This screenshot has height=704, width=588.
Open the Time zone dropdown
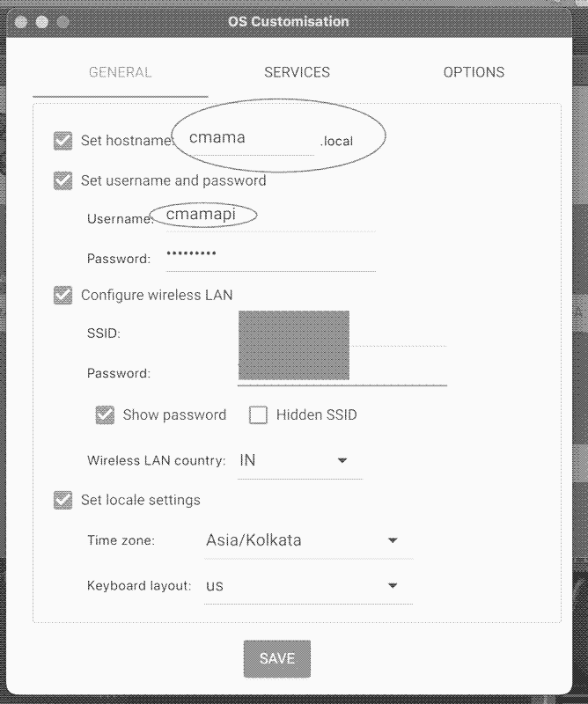click(x=308, y=540)
